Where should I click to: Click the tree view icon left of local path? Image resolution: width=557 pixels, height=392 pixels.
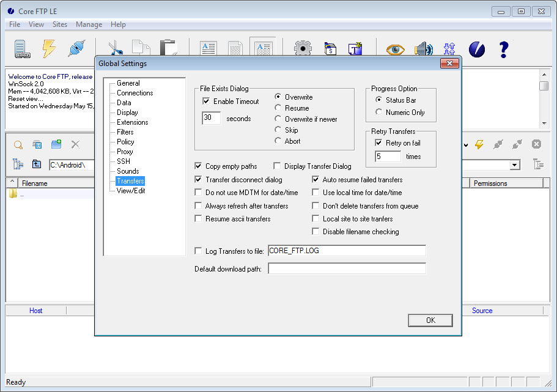pyautogui.click(x=18, y=164)
